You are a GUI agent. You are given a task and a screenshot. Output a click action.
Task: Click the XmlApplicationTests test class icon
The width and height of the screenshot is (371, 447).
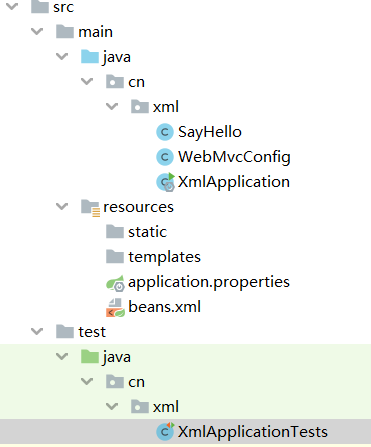165,431
